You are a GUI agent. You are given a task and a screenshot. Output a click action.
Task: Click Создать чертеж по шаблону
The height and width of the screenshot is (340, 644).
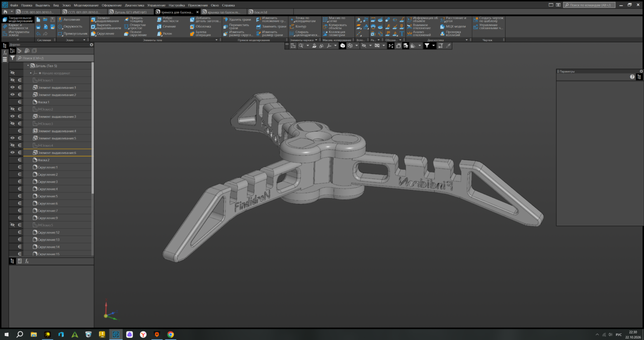(488, 20)
